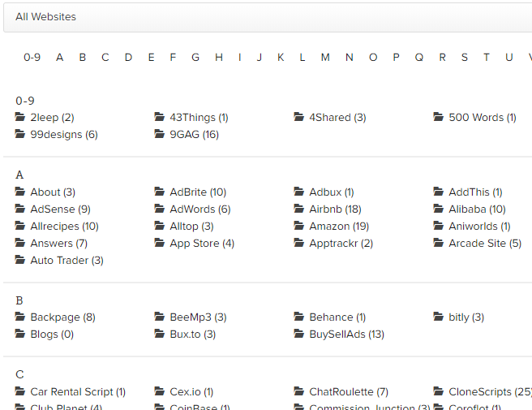Jump to letter L in index bar

pyautogui.click(x=302, y=58)
